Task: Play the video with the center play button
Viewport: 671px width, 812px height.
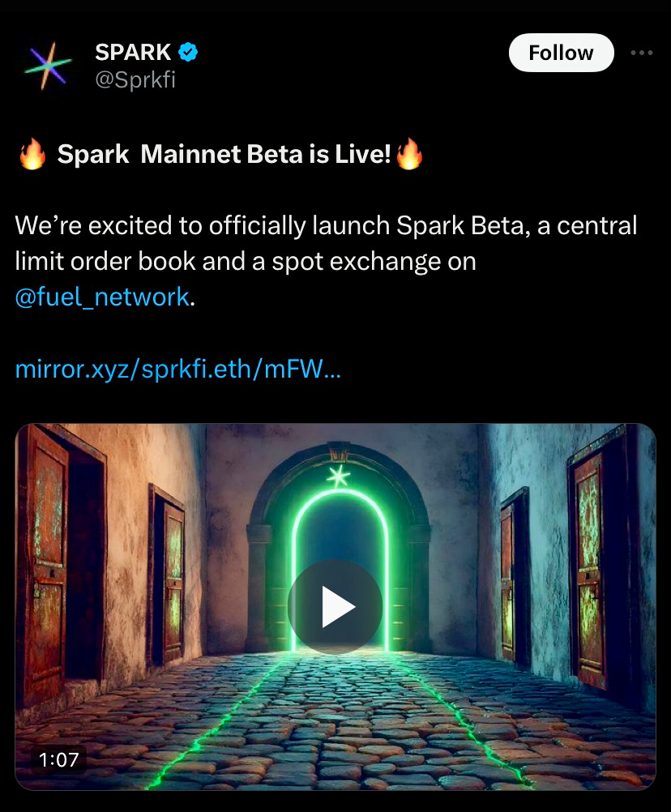Action: coord(335,606)
